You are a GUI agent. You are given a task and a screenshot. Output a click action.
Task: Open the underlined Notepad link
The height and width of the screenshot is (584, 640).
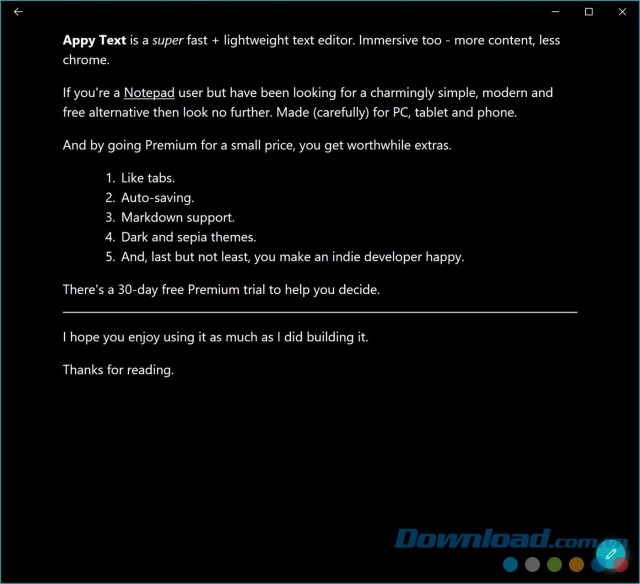point(149,93)
